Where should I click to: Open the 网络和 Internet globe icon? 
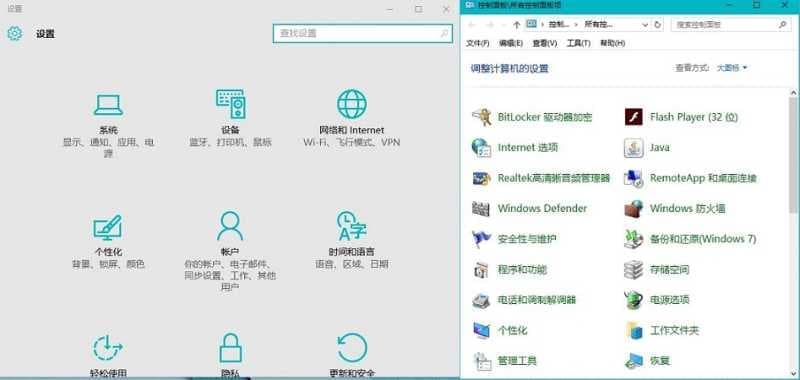click(x=352, y=104)
